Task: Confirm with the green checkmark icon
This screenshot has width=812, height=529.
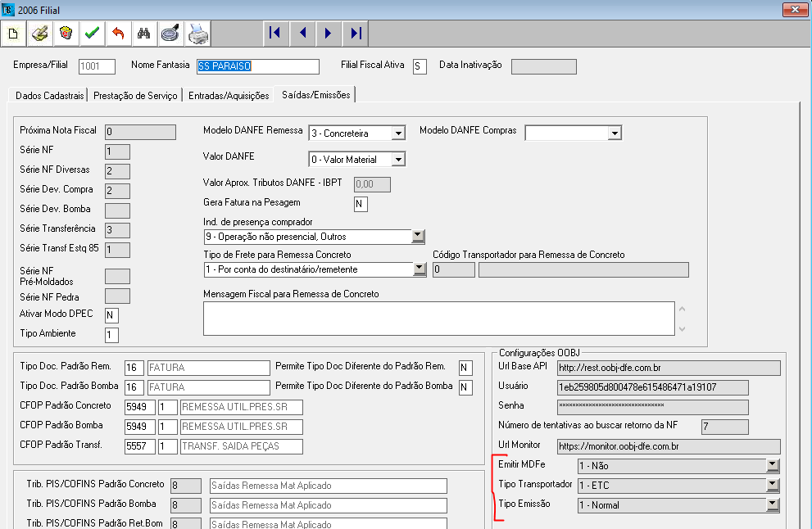Action: (92, 34)
